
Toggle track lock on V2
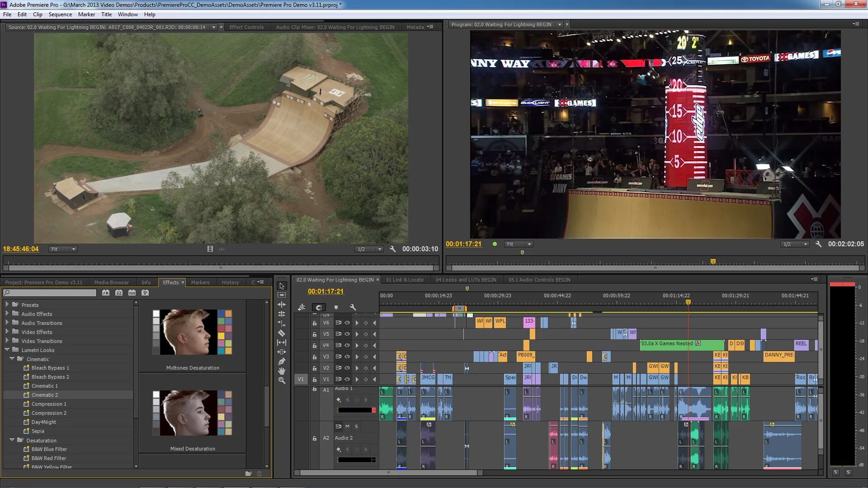coord(315,368)
